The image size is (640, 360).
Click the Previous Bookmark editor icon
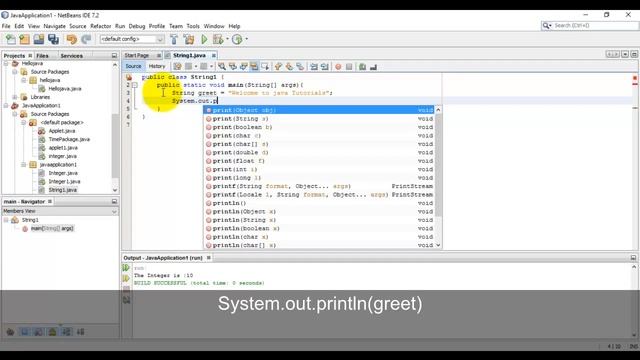tap(278, 67)
